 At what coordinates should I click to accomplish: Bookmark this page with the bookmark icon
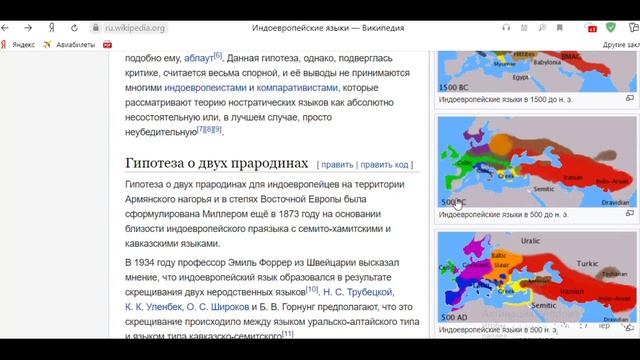click(x=560, y=28)
